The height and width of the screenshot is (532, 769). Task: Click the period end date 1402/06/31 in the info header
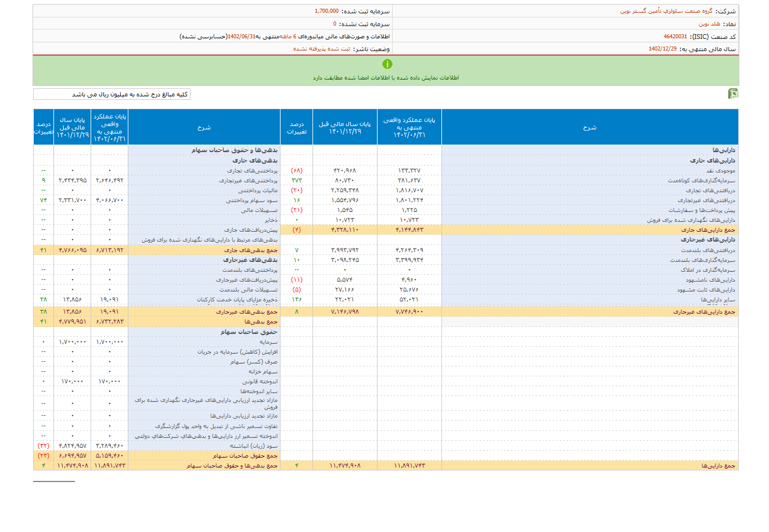pyautogui.click(x=242, y=37)
